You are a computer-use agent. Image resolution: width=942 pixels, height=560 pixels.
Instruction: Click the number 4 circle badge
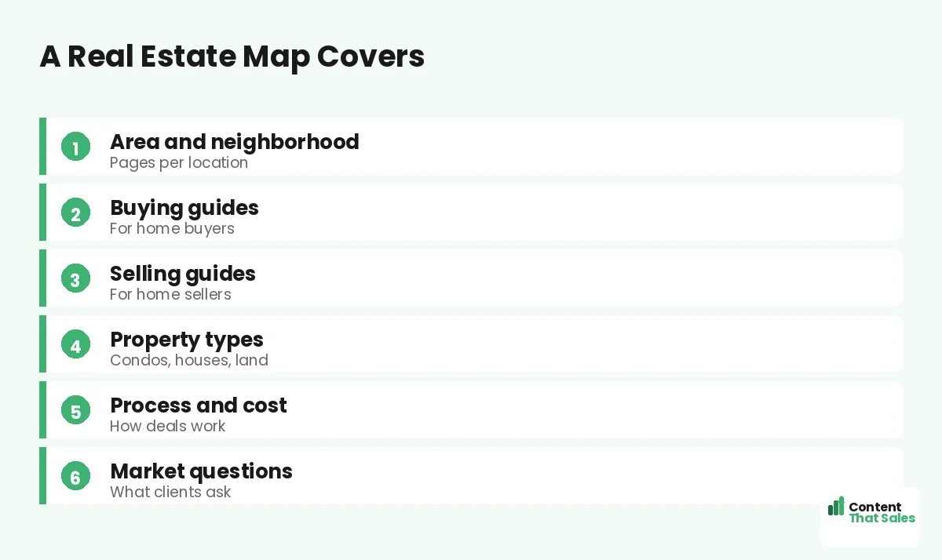click(x=75, y=344)
